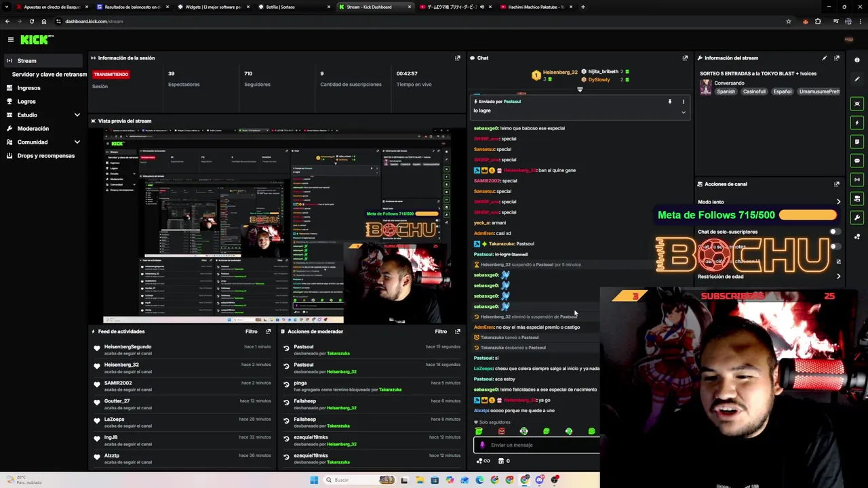The image size is (868, 488).
Task: Open pinned message three-dot options
Action: click(x=683, y=102)
